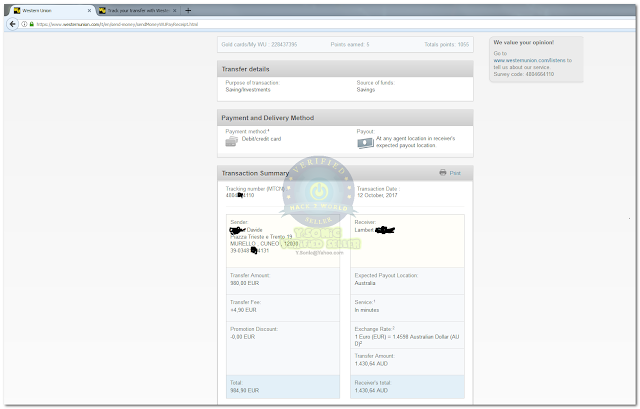Click the green padlock security icon
640x409 pixels.
31,24
